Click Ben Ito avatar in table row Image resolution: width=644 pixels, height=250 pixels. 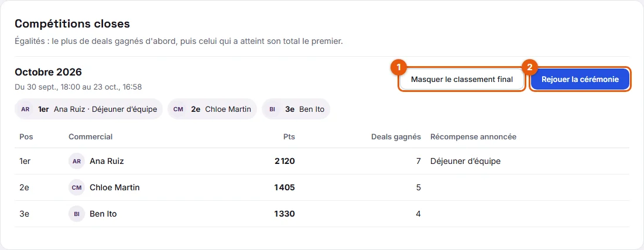click(77, 214)
